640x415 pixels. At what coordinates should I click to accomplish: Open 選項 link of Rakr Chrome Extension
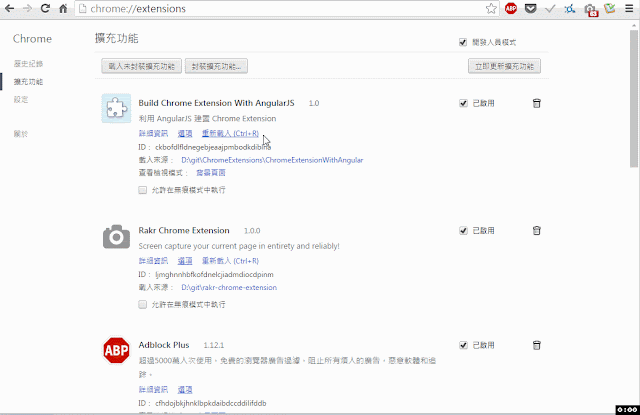pos(185,261)
